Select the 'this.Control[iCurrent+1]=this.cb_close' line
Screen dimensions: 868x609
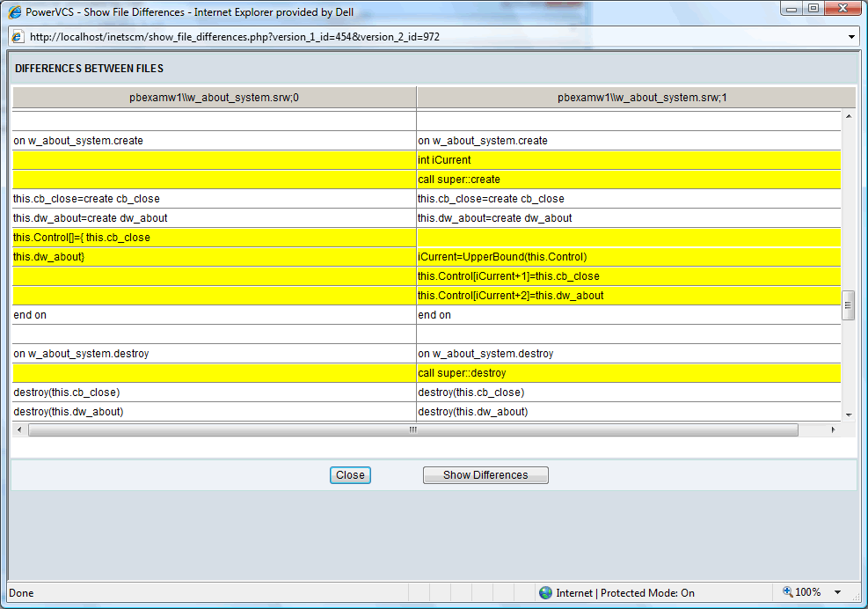629,276
